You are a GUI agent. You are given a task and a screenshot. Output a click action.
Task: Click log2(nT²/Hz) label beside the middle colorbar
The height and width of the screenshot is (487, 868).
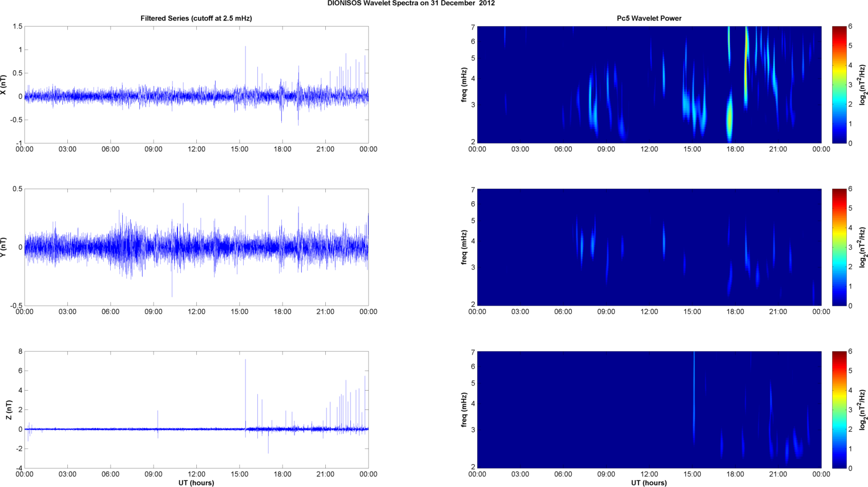863,247
